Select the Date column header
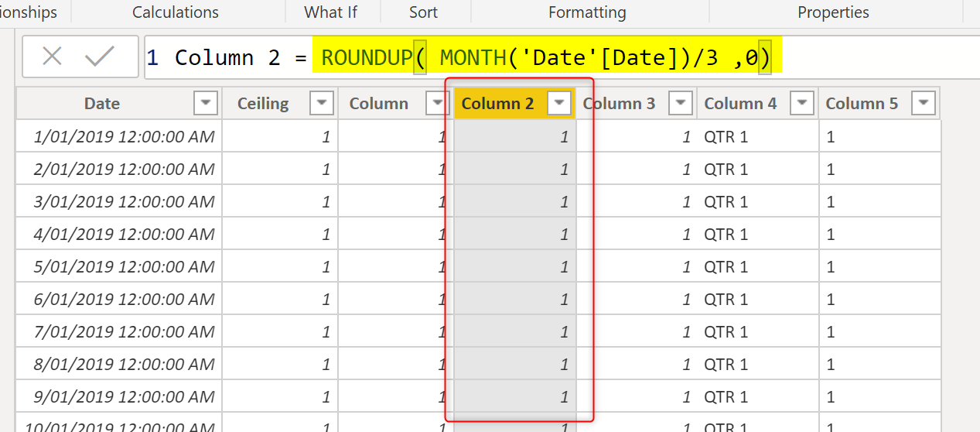The height and width of the screenshot is (432, 980). click(x=102, y=103)
